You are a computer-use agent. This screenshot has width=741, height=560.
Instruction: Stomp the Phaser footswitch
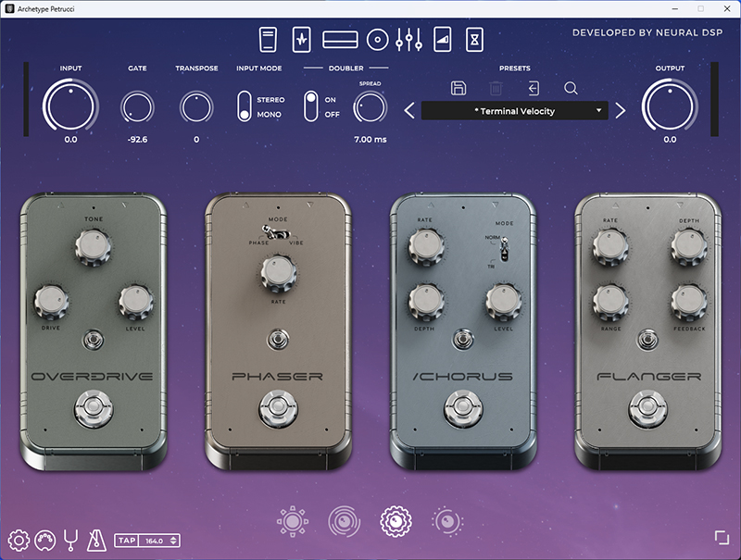point(279,408)
